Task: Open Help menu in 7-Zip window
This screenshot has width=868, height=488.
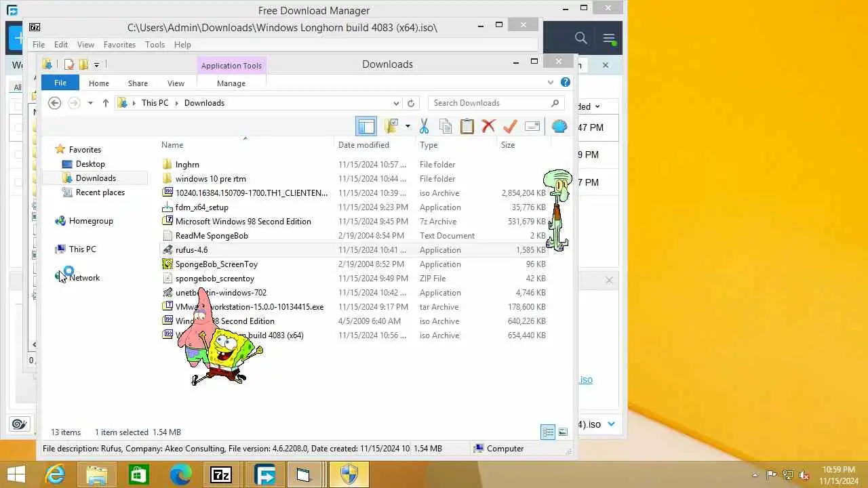Action: click(182, 45)
